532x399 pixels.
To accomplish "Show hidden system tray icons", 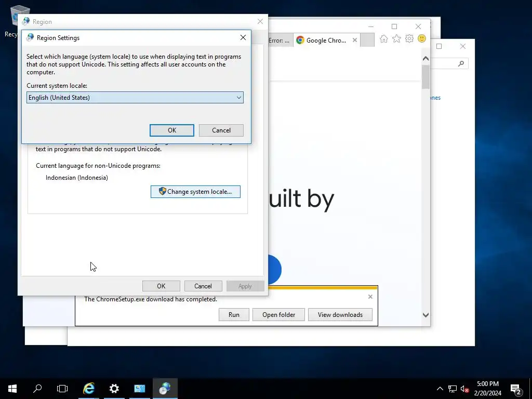I will (x=440, y=389).
